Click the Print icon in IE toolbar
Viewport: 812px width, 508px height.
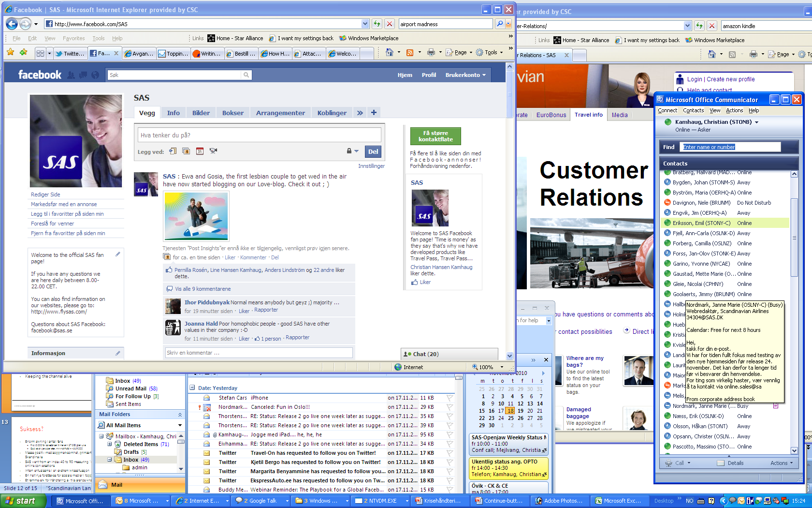point(431,52)
